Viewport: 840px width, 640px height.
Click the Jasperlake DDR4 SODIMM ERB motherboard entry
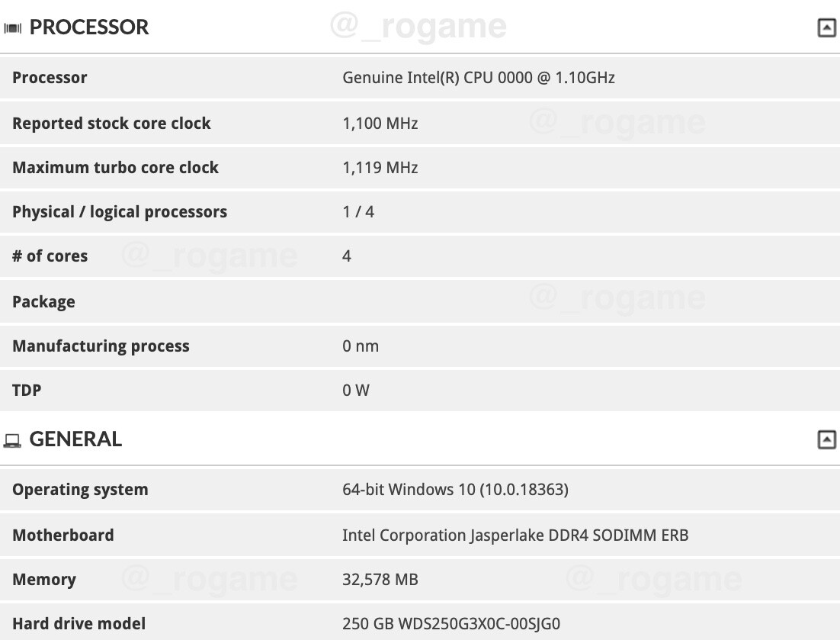[516, 535]
